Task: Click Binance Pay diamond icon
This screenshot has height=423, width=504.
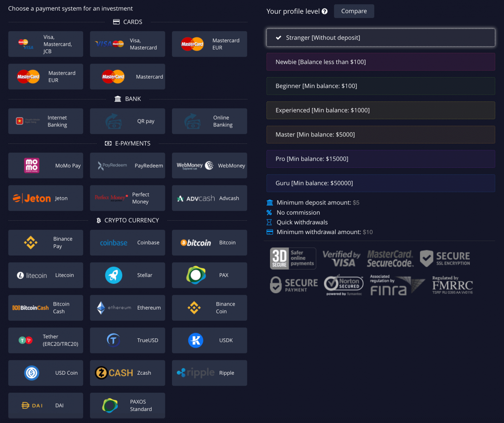Action: coord(31,243)
